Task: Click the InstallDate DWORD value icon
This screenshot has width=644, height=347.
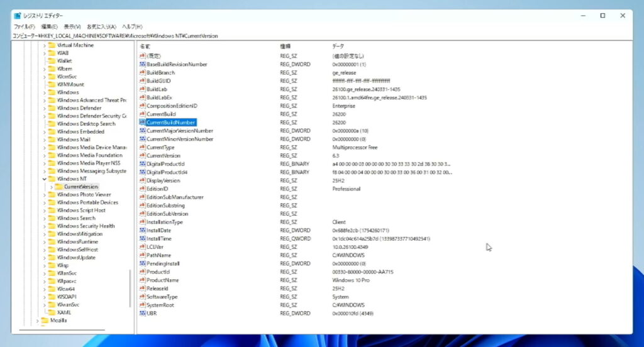Action: point(143,230)
